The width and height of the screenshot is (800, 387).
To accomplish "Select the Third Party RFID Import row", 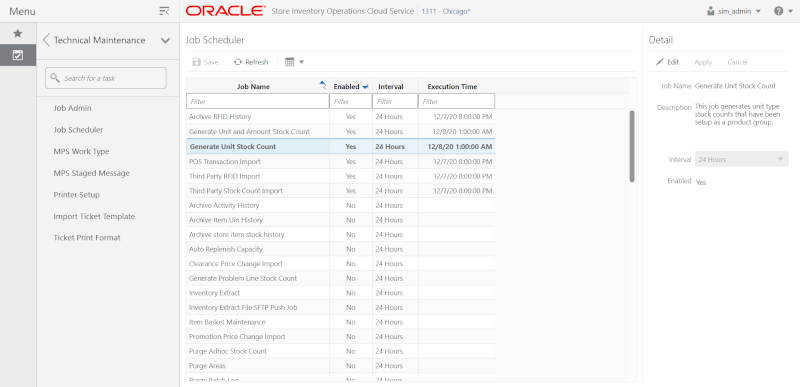I will pyautogui.click(x=340, y=176).
